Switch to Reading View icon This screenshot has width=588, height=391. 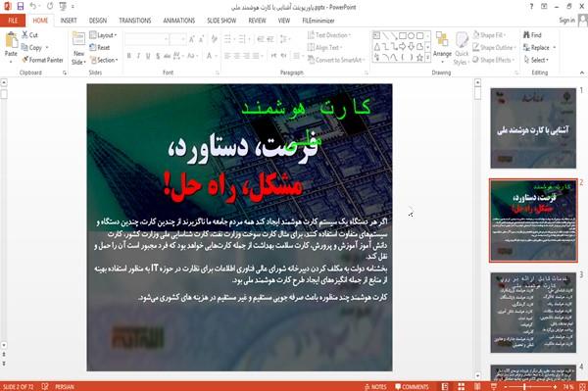tap(477, 386)
